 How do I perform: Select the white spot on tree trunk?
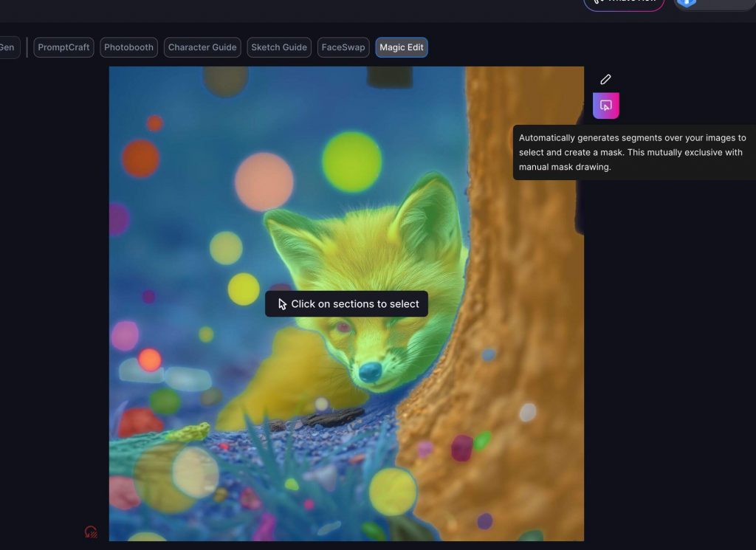pos(527,412)
